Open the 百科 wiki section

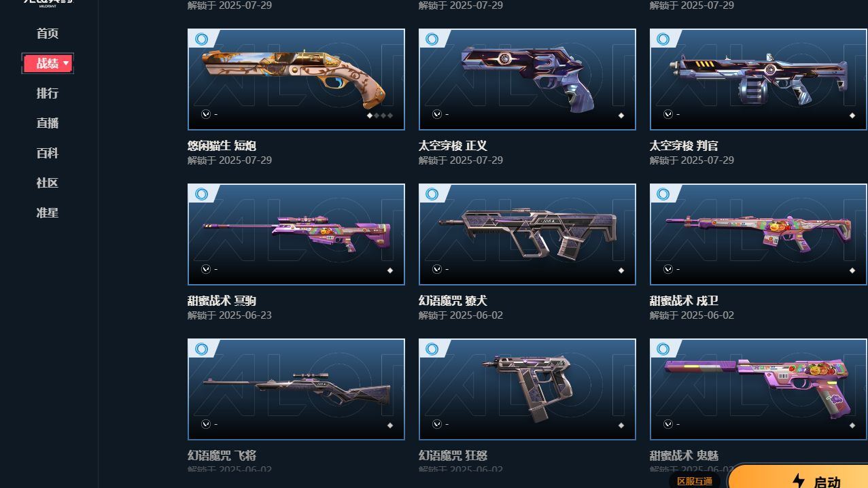coord(48,153)
